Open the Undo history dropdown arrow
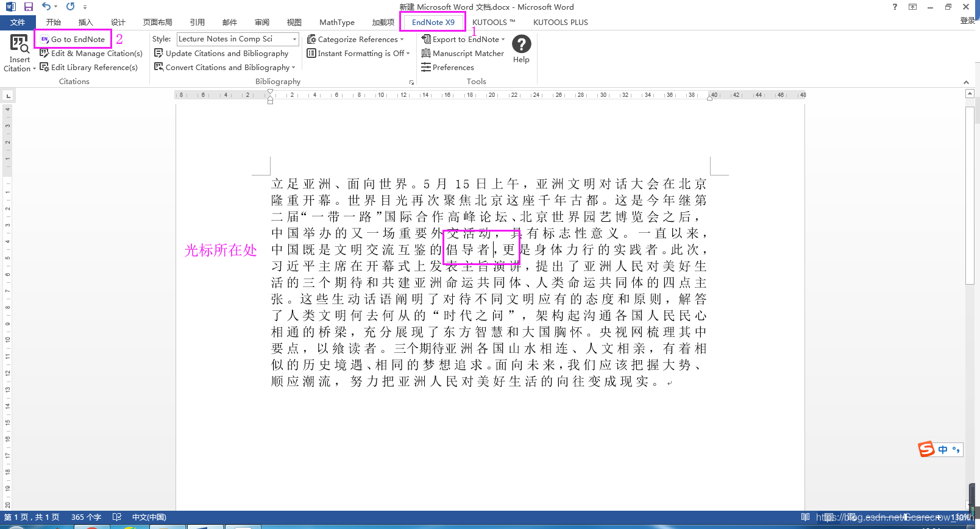The width and height of the screenshot is (980, 529). coord(56,7)
